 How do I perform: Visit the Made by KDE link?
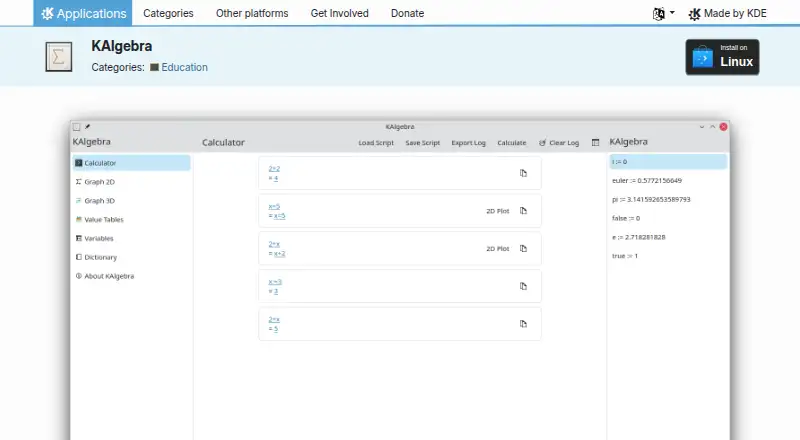(728, 14)
